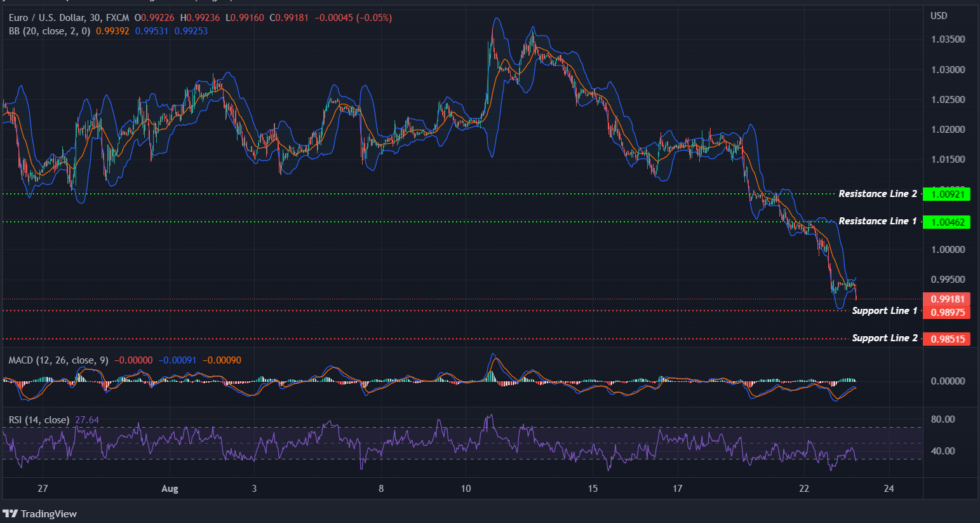Click the Resistance Line 2 text label
The image size is (980, 523).
click(878, 193)
